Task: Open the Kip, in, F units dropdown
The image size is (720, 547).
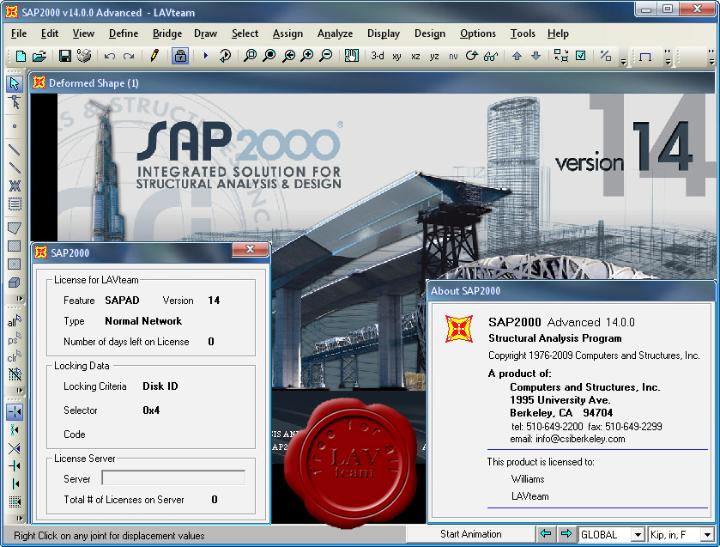Action: (707, 535)
